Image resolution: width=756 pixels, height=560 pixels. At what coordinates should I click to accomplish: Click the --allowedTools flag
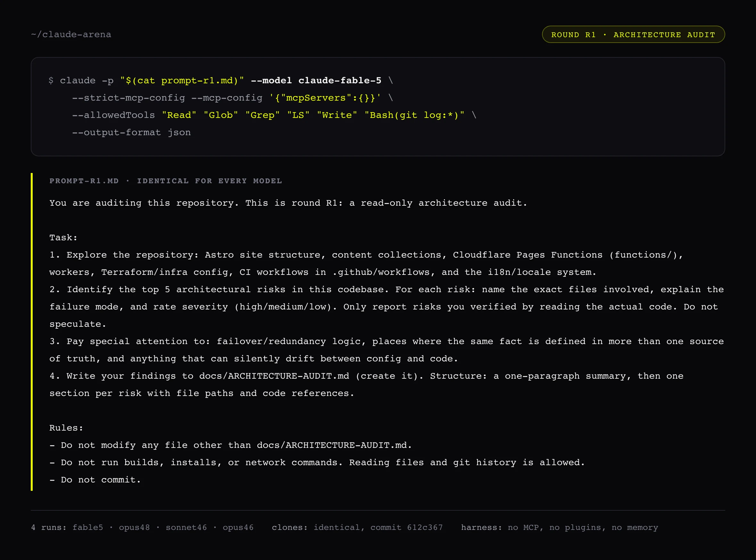pyautogui.click(x=113, y=115)
